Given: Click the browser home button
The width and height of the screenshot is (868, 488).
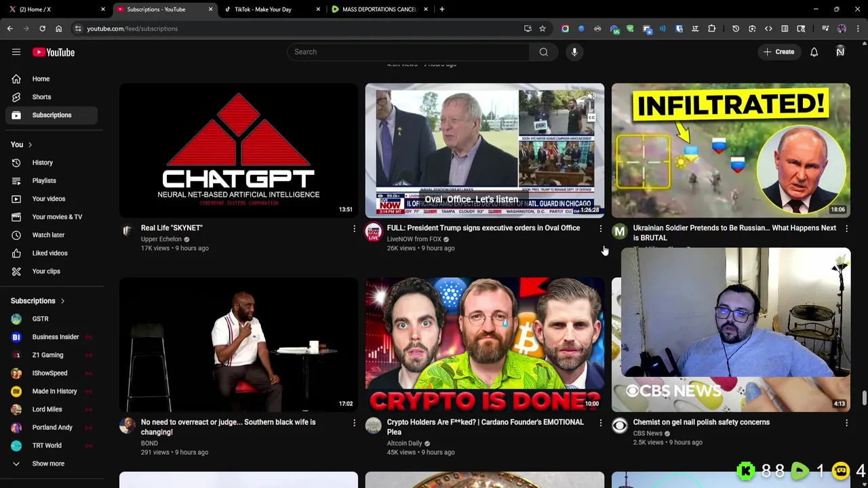Looking at the screenshot, I should point(58,28).
